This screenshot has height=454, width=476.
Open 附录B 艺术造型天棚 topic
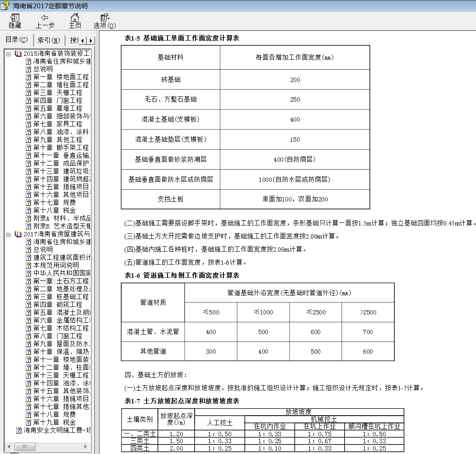tap(62, 226)
